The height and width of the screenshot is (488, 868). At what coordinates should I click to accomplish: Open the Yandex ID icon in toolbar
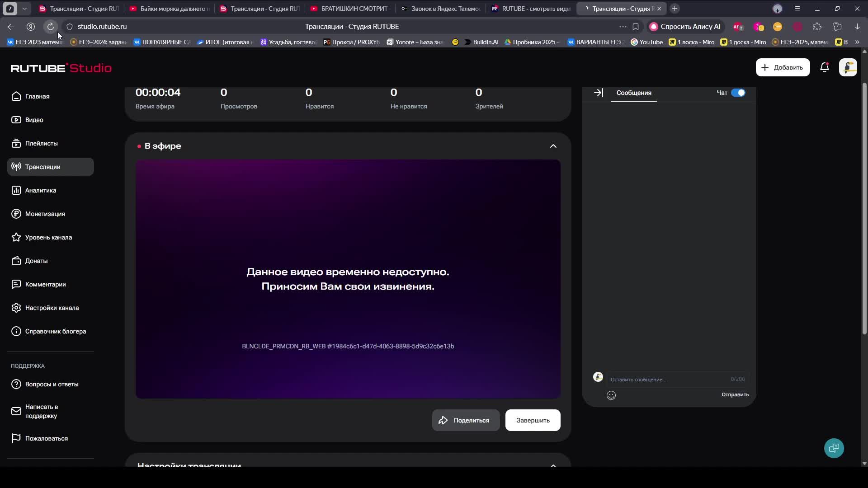point(31,27)
